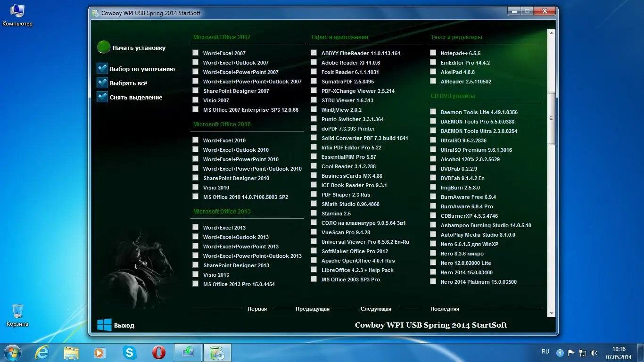Check the Notepad++ 6.5.5 checkbox
644x362 pixels.
pos(433,53)
